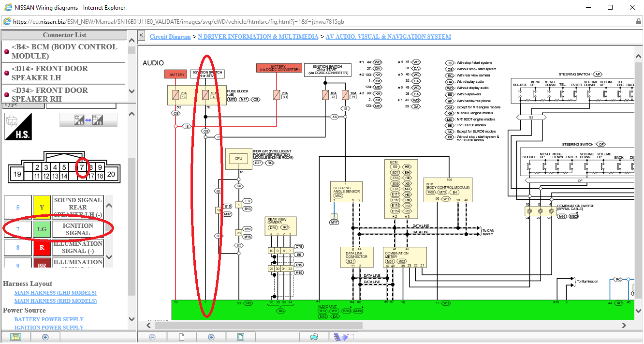The image size is (644, 344).
Task: Click the H.S. harness side connector icon
Action: point(18,127)
